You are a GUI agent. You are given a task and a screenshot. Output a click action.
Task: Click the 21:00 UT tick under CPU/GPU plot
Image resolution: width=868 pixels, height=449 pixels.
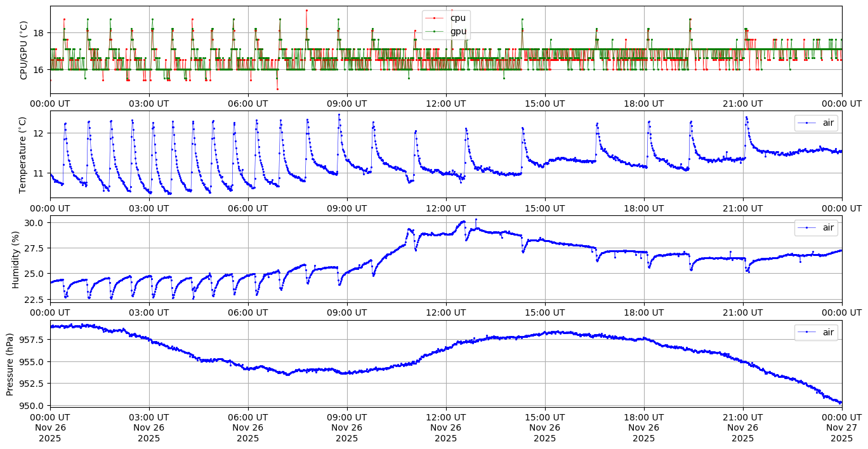coord(742,104)
